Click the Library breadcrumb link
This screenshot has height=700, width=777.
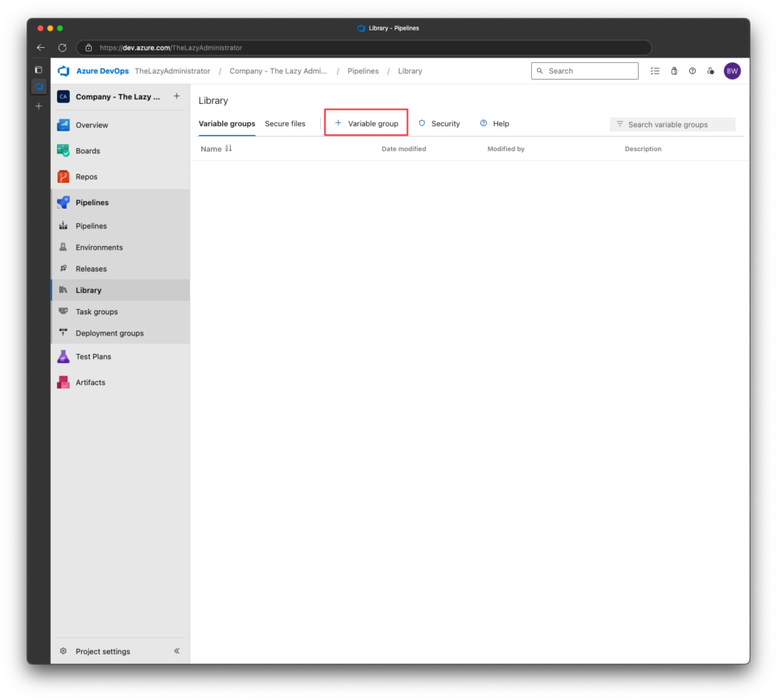pos(410,71)
